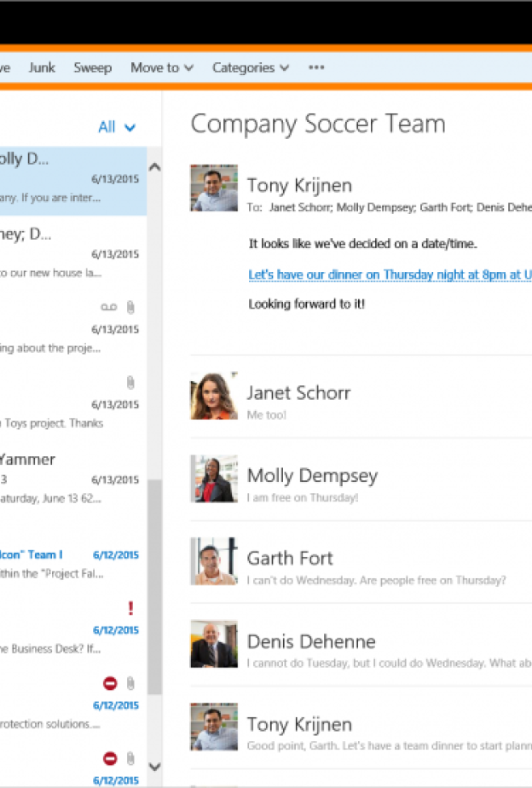Click Tony Krijnen's bottom profile photo
The width and height of the screenshot is (532, 788).
(214, 727)
